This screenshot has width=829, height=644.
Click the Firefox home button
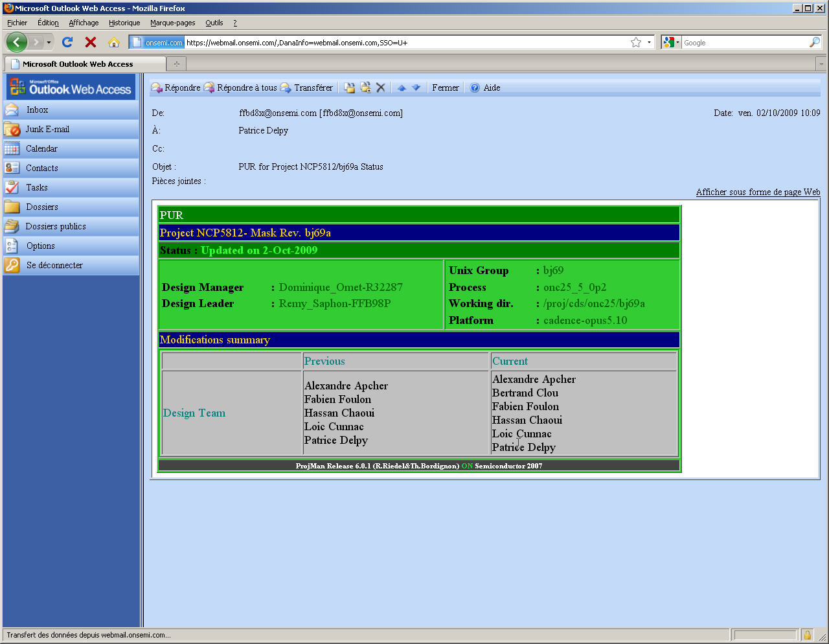[114, 43]
